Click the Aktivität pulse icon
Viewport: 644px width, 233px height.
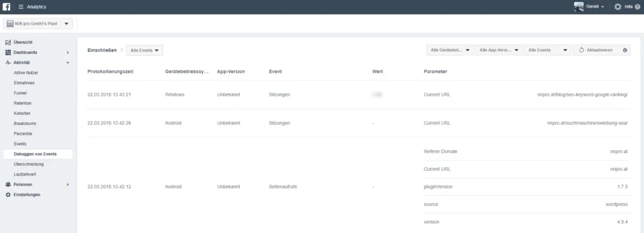click(8, 63)
